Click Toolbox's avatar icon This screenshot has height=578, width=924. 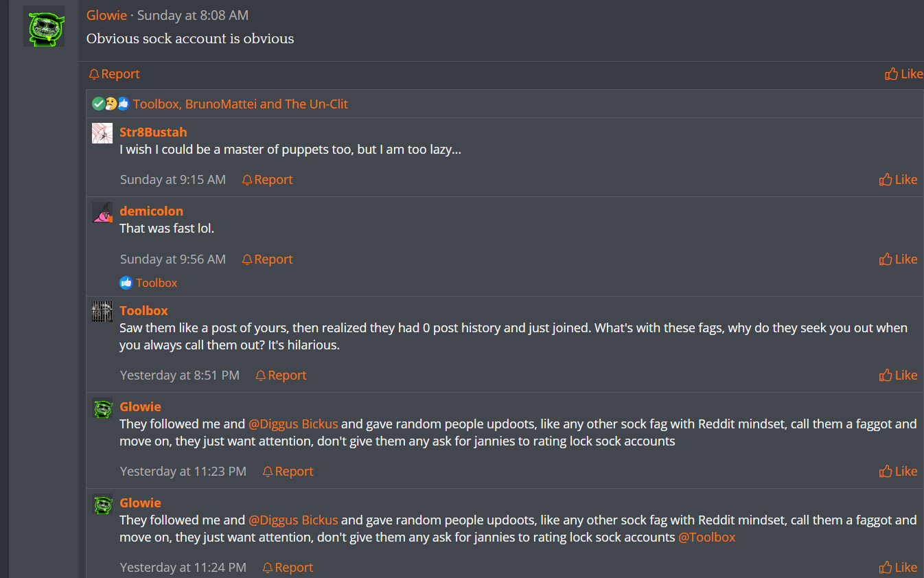pos(102,311)
